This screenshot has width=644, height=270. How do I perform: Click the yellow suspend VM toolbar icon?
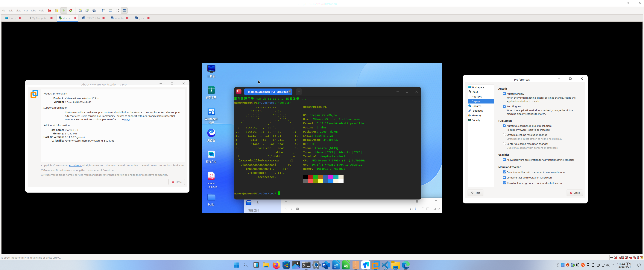[57, 10]
